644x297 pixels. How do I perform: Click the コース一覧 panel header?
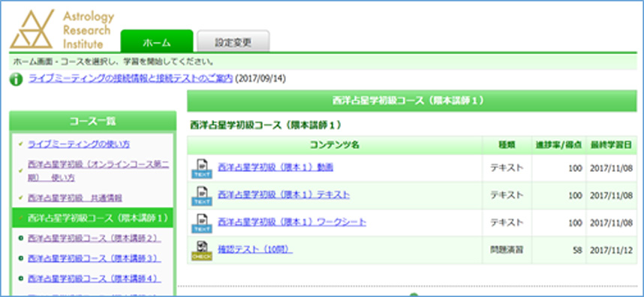tap(93, 121)
